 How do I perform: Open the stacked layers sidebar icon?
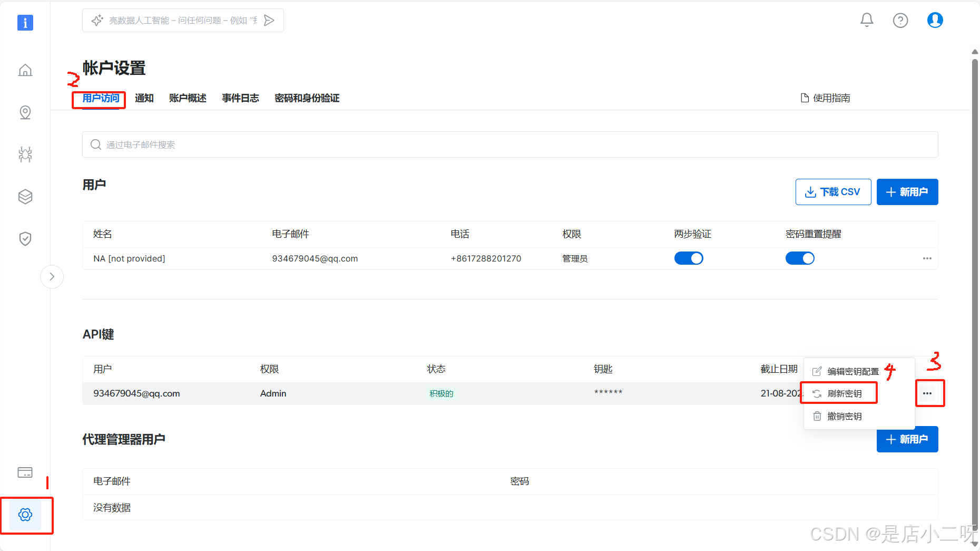(25, 196)
